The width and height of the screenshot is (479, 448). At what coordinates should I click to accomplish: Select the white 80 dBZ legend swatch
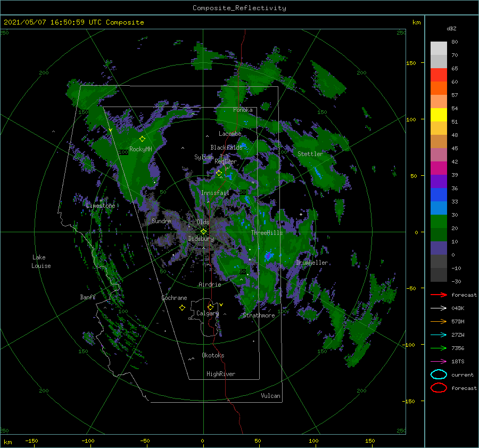tap(439, 48)
